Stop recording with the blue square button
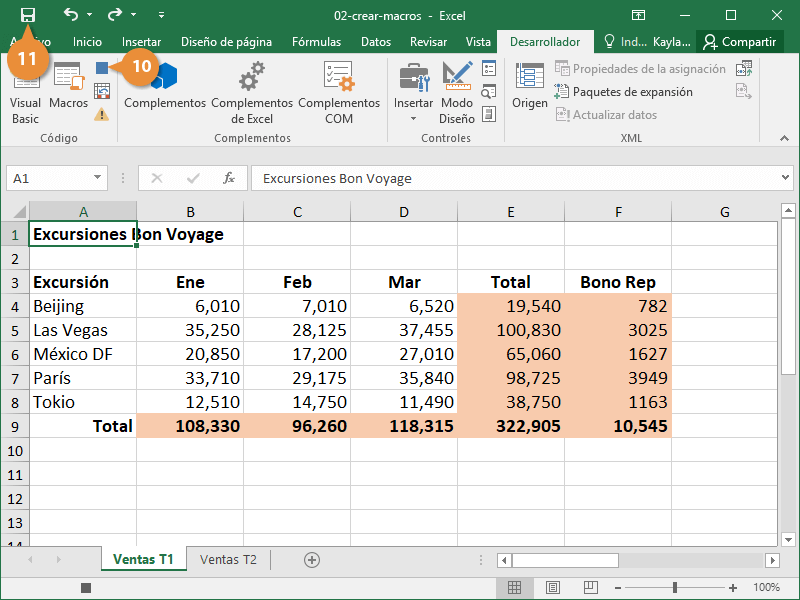 click(x=102, y=68)
